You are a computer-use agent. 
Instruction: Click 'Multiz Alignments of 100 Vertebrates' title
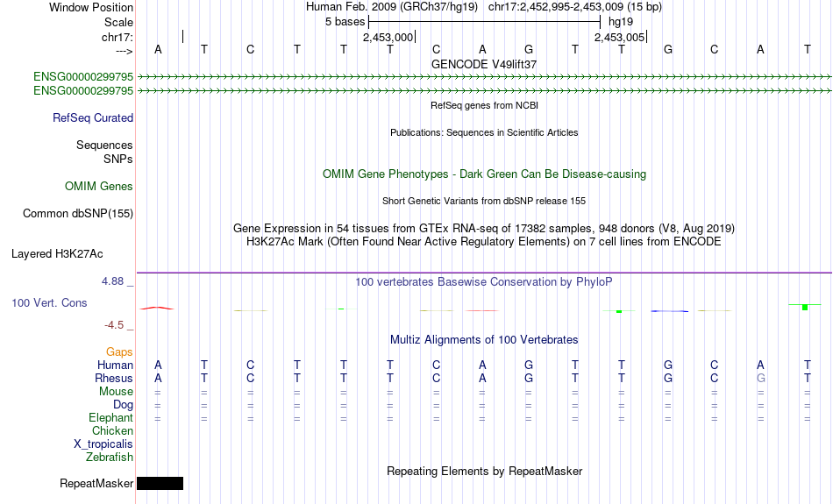pos(484,340)
